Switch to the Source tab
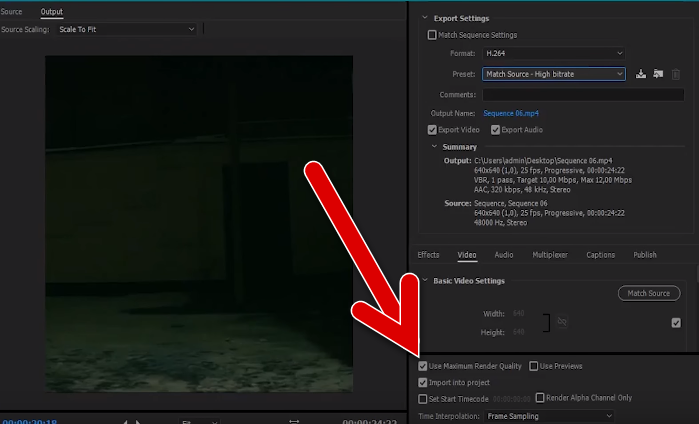The height and width of the screenshot is (424, 699). click(x=11, y=12)
